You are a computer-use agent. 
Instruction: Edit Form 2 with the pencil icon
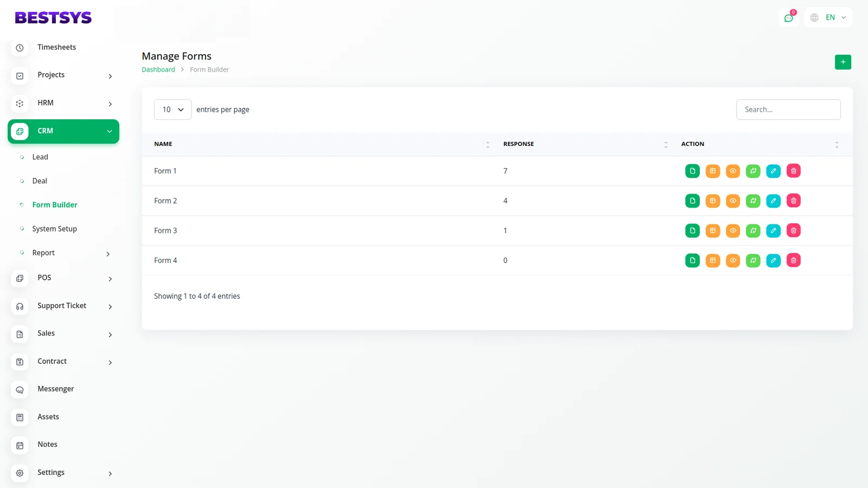(773, 201)
